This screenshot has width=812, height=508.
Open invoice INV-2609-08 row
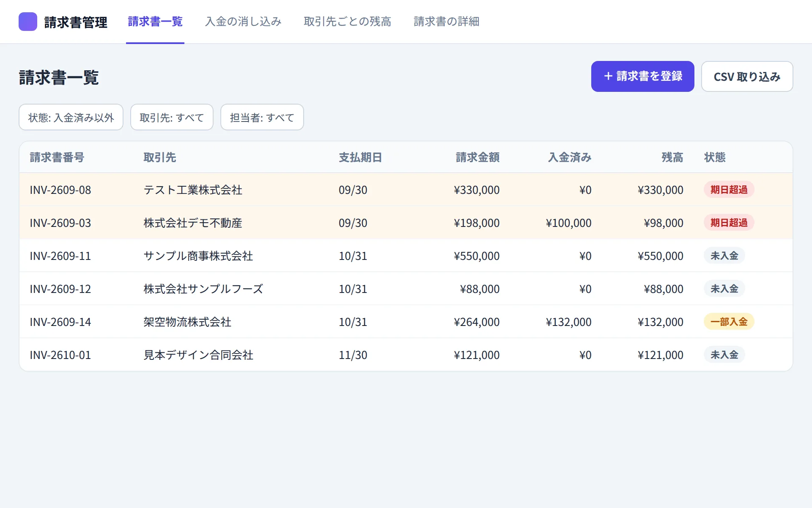406,190
